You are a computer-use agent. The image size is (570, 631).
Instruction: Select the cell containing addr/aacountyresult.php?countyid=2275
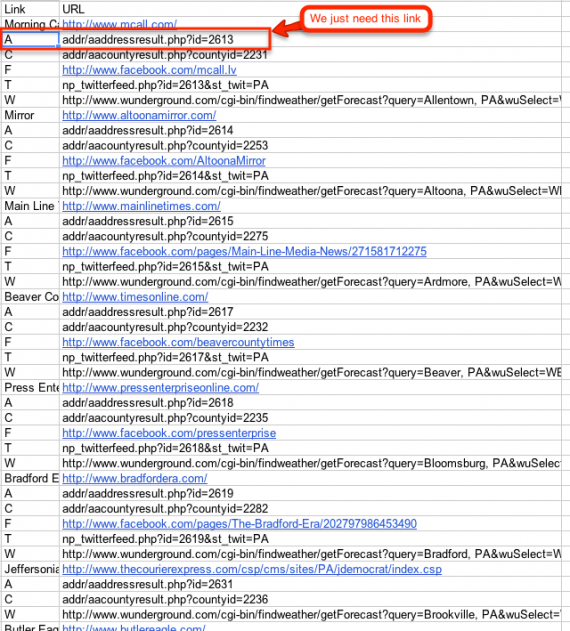pos(310,236)
